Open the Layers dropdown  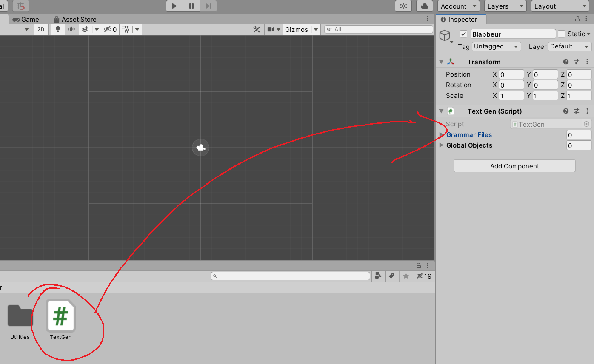[x=505, y=6]
